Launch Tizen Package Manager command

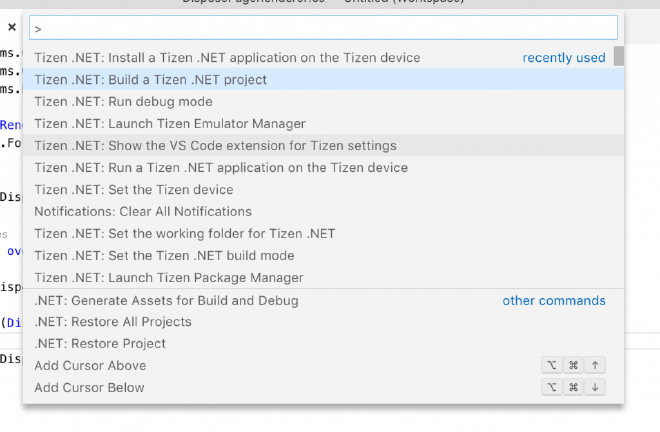tap(323, 277)
